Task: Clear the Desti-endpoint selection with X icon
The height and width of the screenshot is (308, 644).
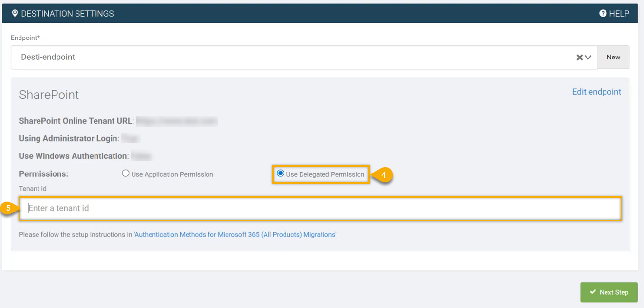Action: pyautogui.click(x=579, y=58)
